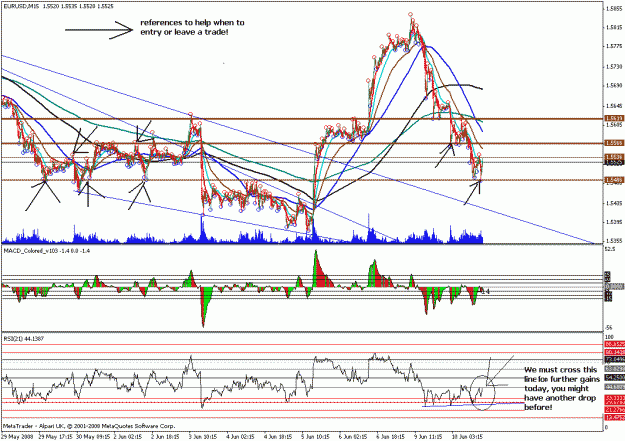Image resolution: width=625 pixels, height=441 pixels.
Task: Click the 4 Jun 02:15 time label
Action: coord(242,437)
